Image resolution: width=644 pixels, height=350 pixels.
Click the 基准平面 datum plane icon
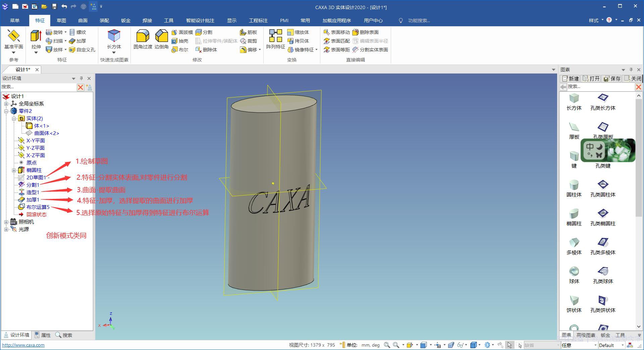(13, 36)
